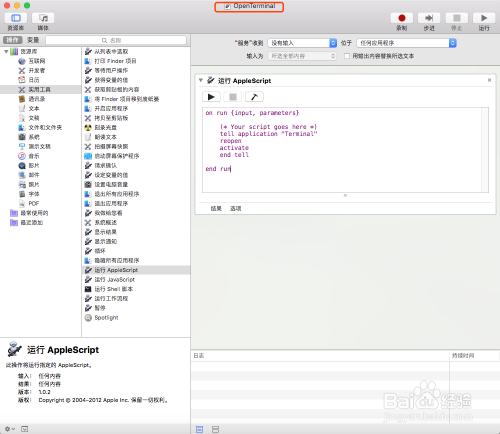Viewport: 500px width, 434px height.
Task: Select PDF category in the library
Action: pyautogui.click(x=33, y=203)
